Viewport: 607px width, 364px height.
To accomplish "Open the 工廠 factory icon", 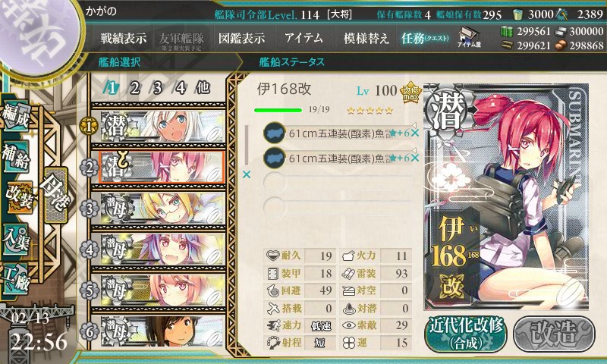I will pyautogui.click(x=16, y=278).
